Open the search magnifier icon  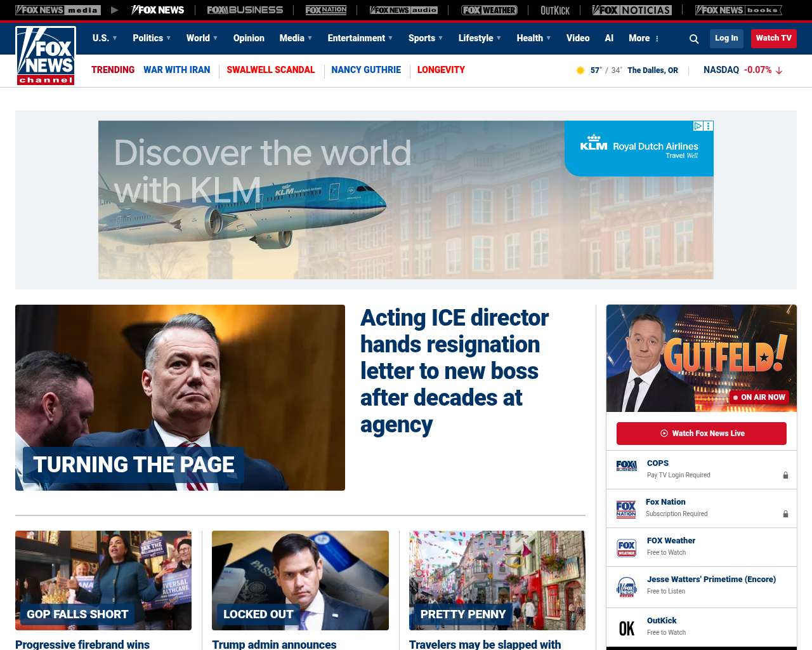[694, 39]
